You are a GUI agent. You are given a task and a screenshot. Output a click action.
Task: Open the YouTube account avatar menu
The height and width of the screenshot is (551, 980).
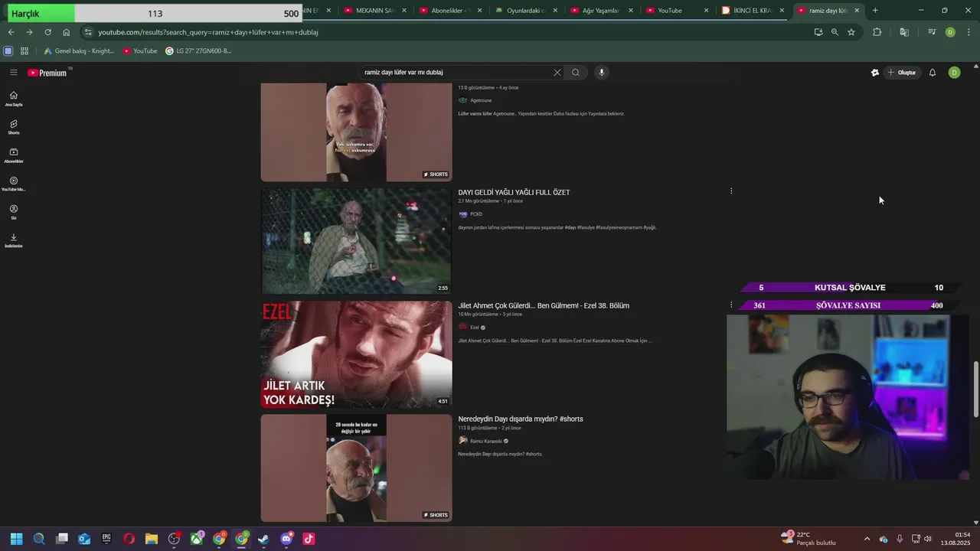(x=954, y=73)
